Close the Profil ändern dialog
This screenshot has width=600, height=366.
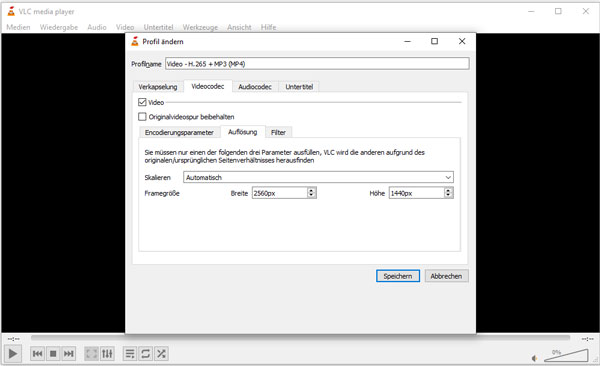pyautogui.click(x=462, y=41)
